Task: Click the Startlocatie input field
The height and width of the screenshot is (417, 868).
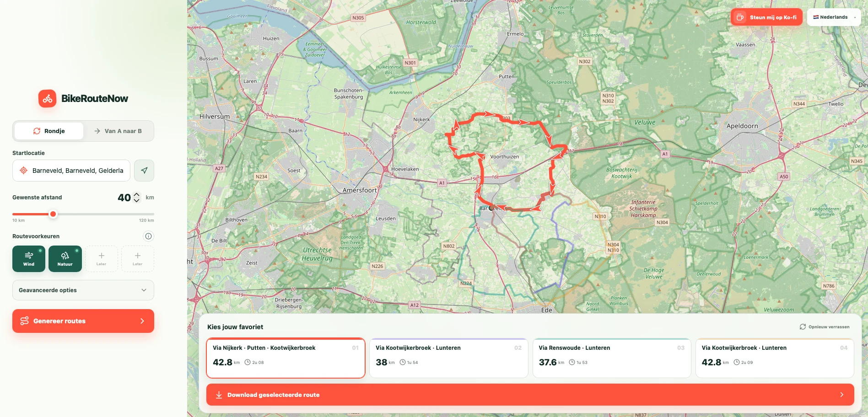Action: (71, 171)
